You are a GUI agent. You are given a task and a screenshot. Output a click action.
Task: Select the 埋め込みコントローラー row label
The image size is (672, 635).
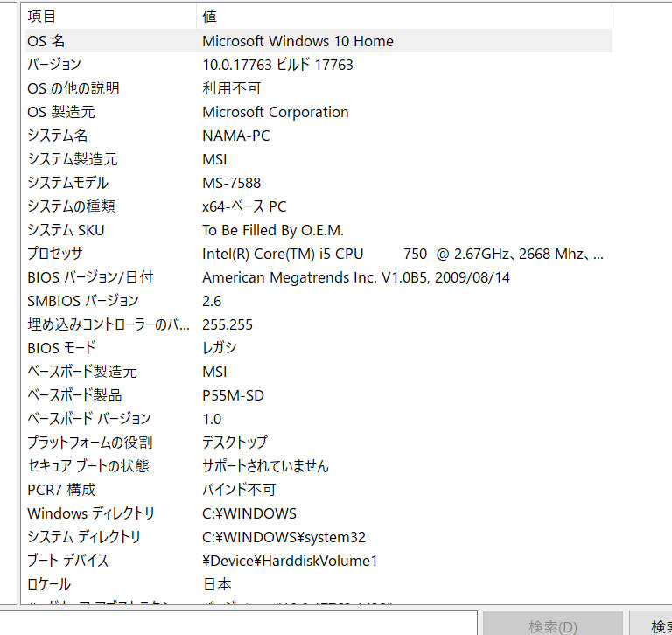tap(108, 324)
